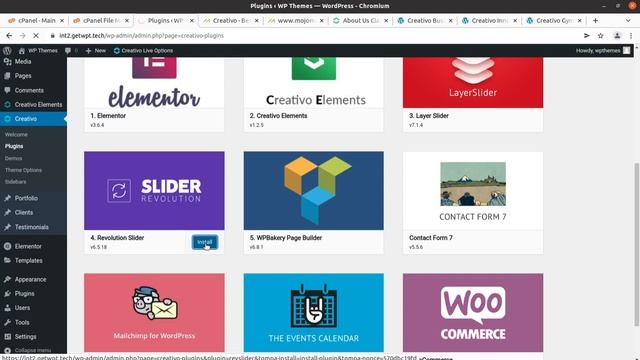Click the Creativo Elements plugin thumbnail
Viewport: 640px width, 360px height.
(313, 82)
